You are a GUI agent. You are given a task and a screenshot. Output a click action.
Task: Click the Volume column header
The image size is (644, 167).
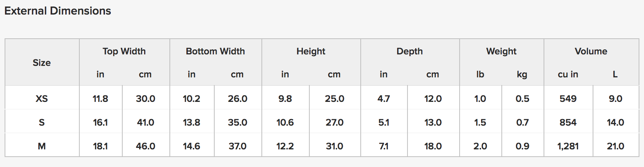pos(591,51)
